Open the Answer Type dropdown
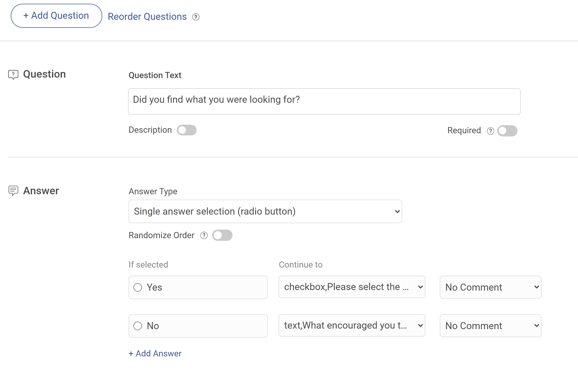This screenshot has height=392, width=578. pos(265,211)
